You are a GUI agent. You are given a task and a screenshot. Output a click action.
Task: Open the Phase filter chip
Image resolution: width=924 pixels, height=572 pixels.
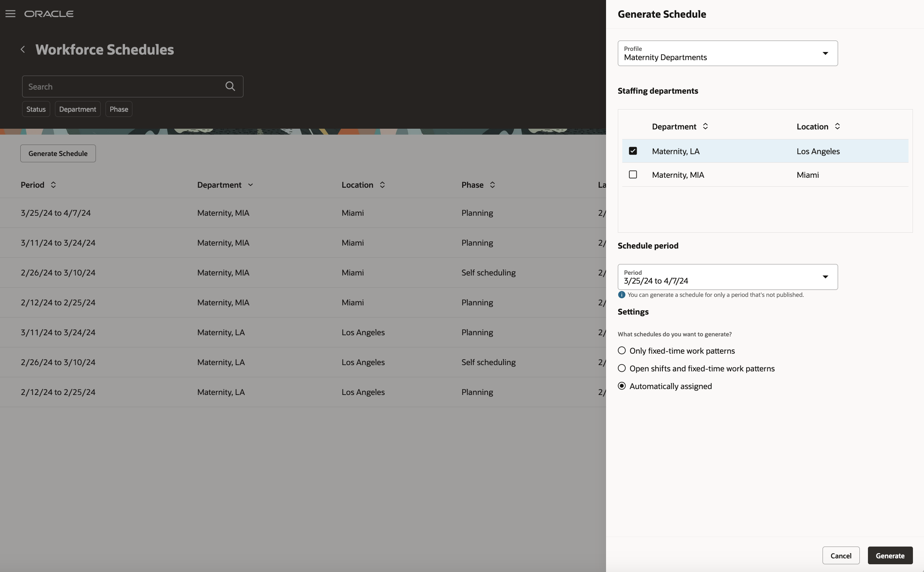point(119,109)
